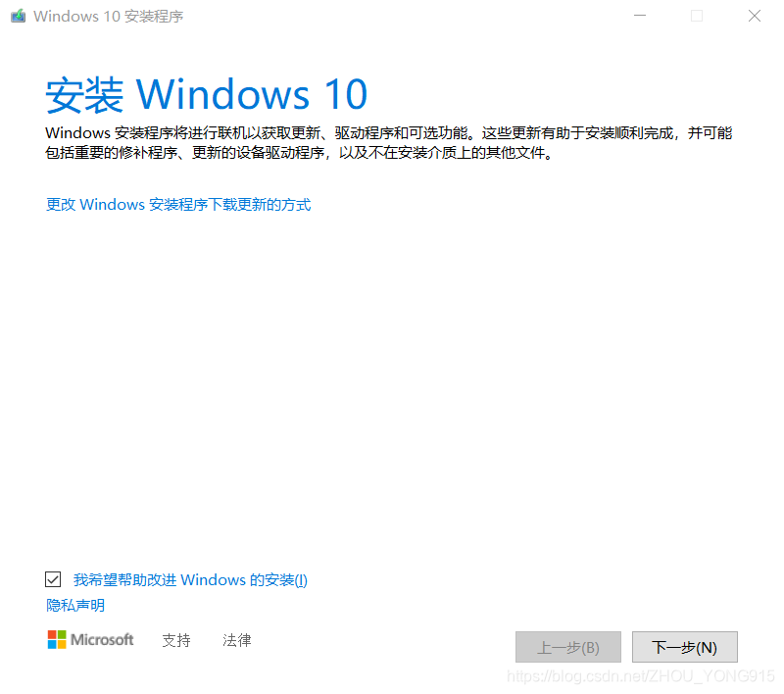Click the second description line starting 包括重要的修补程序
The image size is (784, 694).
[299, 153]
